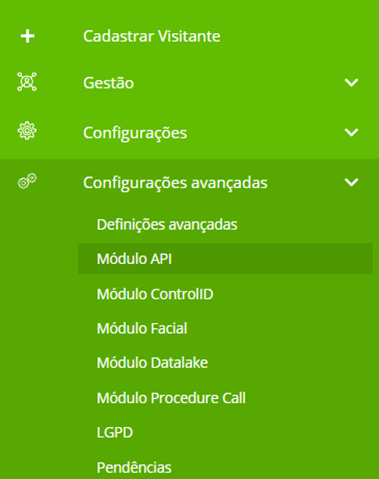Expand the Gestão chevron arrow
Image resolution: width=379 pixels, height=479 pixels.
point(351,82)
